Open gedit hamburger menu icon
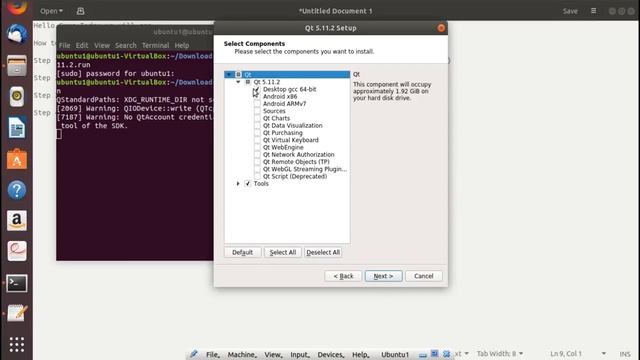 point(593,11)
